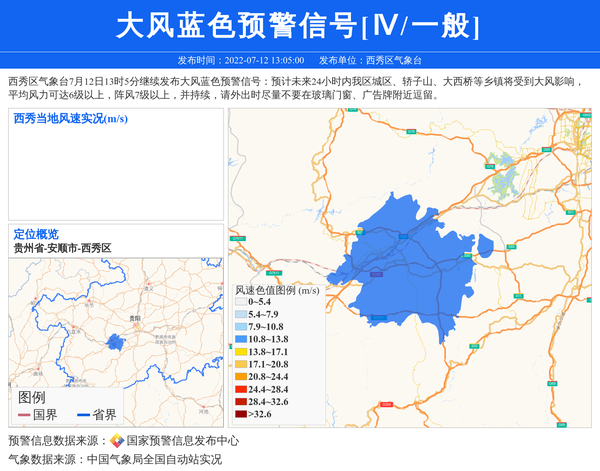Screen dimensions: 600x471
Task: Click the 28.4~32.6 legend swatch
Action: click(240, 401)
